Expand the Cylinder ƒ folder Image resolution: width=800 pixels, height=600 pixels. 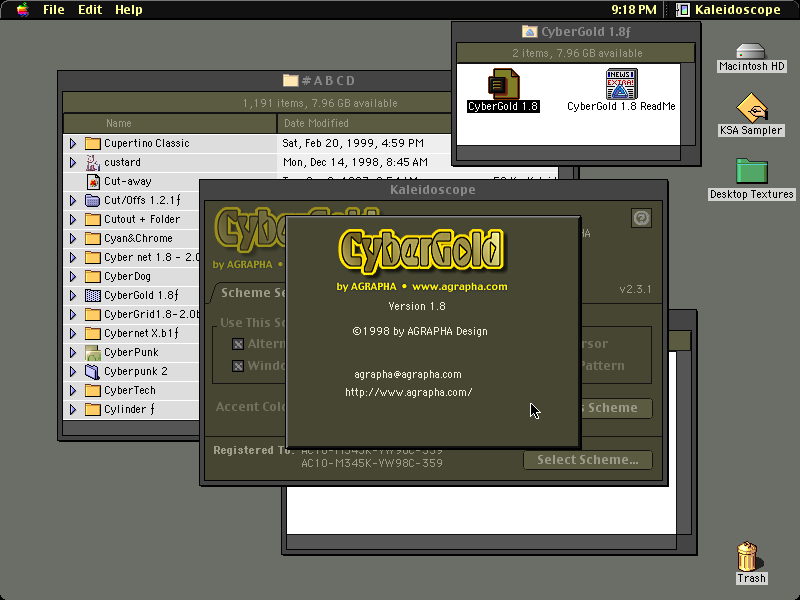pos(73,410)
